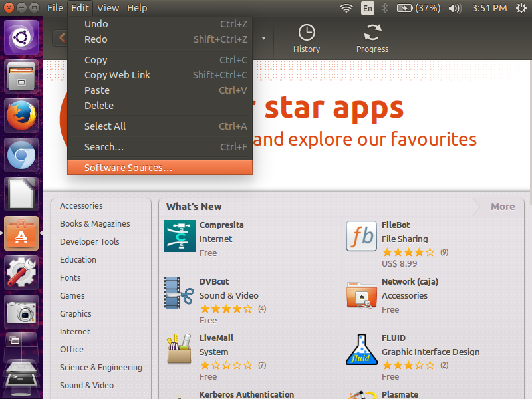This screenshot has height=399, width=532.
Task: Click the FLUID flask icon
Action: click(x=361, y=350)
